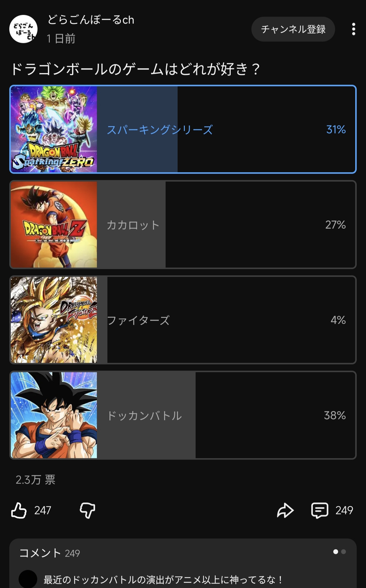Image resolution: width=366 pixels, height=588 pixels.
Task: Open the three-dot post options menu
Action: [354, 29]
